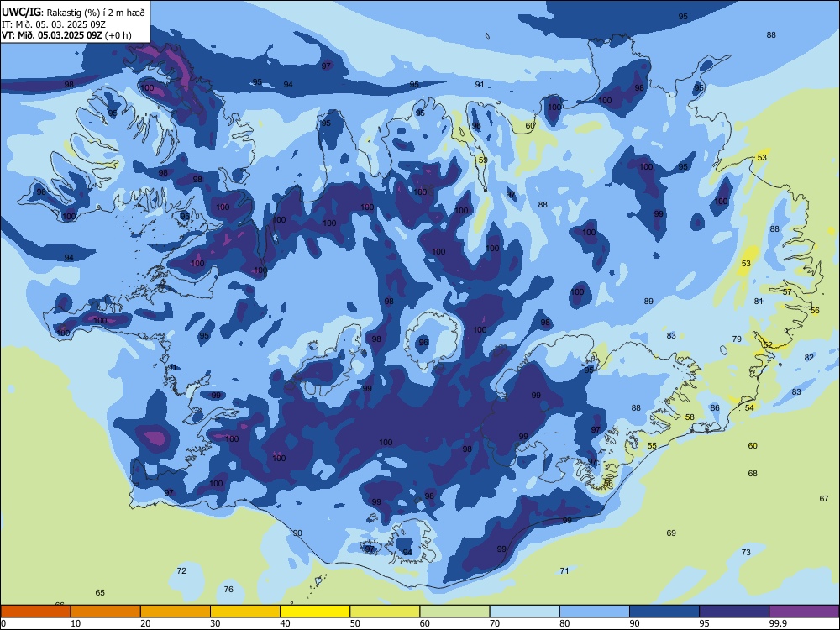Click the 30–40 golden legend swatch
The image size is (840, 630).
pos(245,612)
